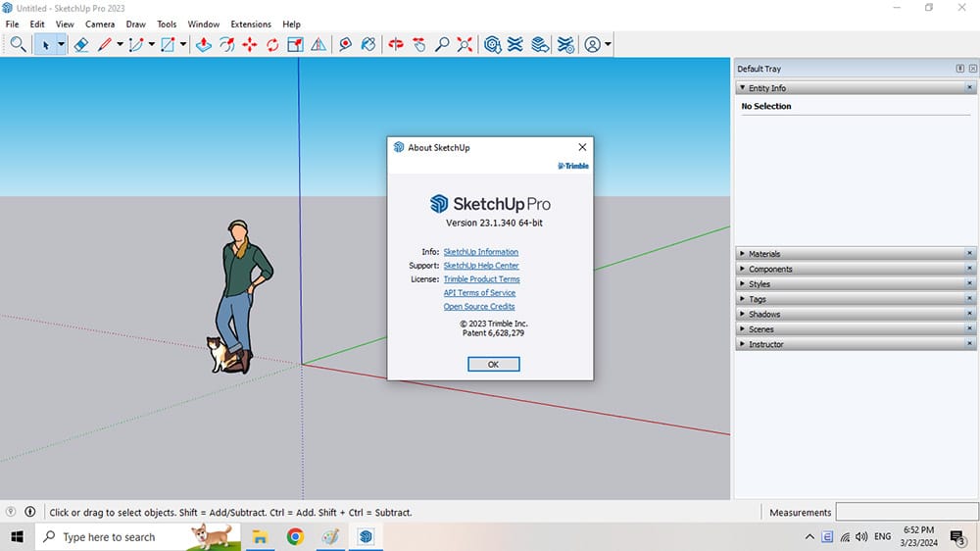The width and height of the screenshot is (980, 551).
Task: Activate the Offset tool
Action: [227, 44]
